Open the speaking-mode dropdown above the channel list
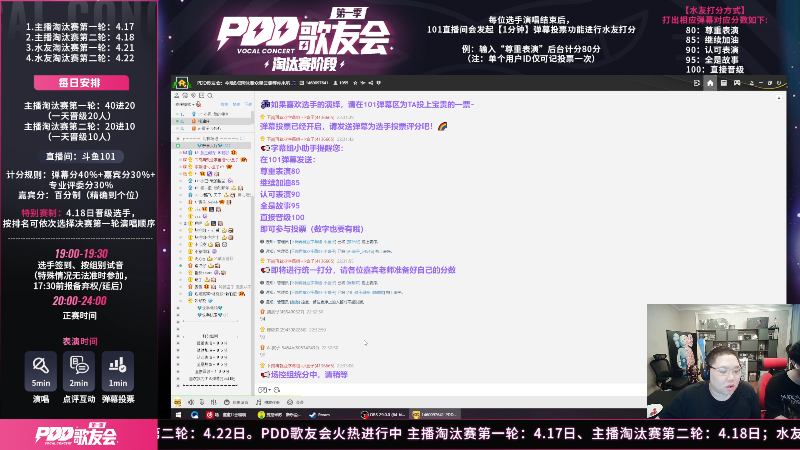Viewport: 800px width, 450px height. point(183,105)
